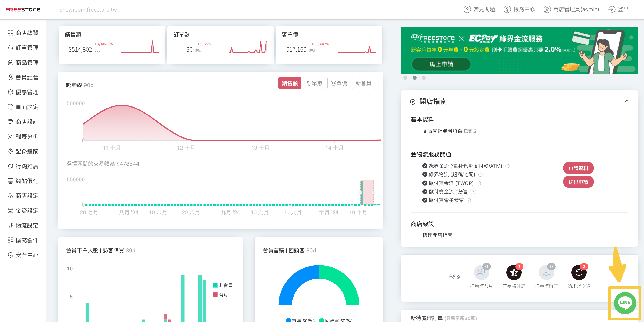Select the 新會員 trend tab
The height and width of the screenshot is (322, 644).
click(363, 83)
